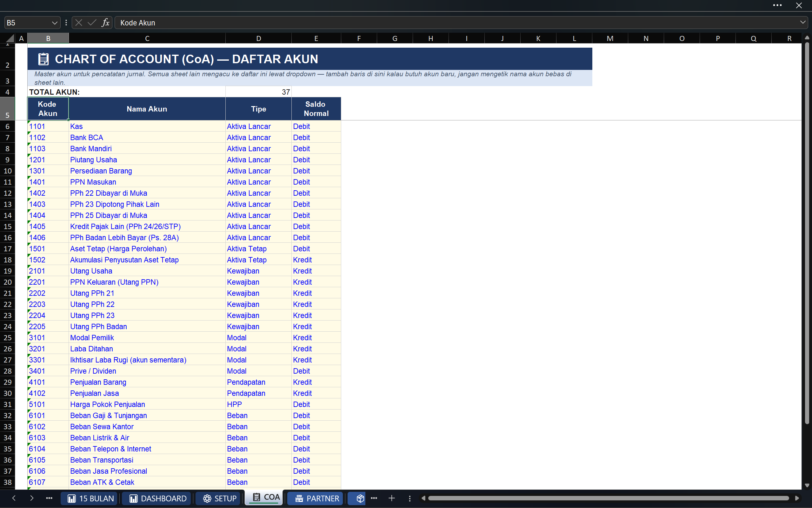Click the Select All corner triangle
Viewport: 812px width, 508px height.
click(10, 38)
